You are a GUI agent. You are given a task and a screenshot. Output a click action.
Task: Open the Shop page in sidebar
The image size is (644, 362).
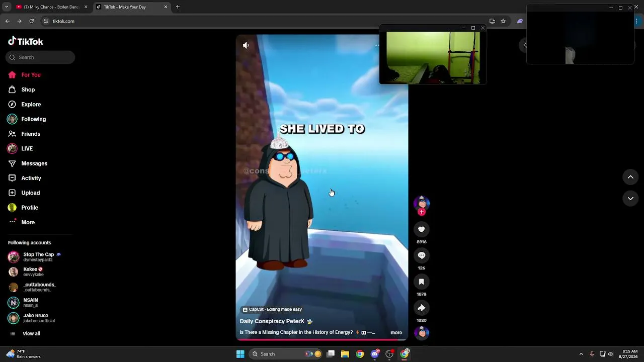(28, 89)
